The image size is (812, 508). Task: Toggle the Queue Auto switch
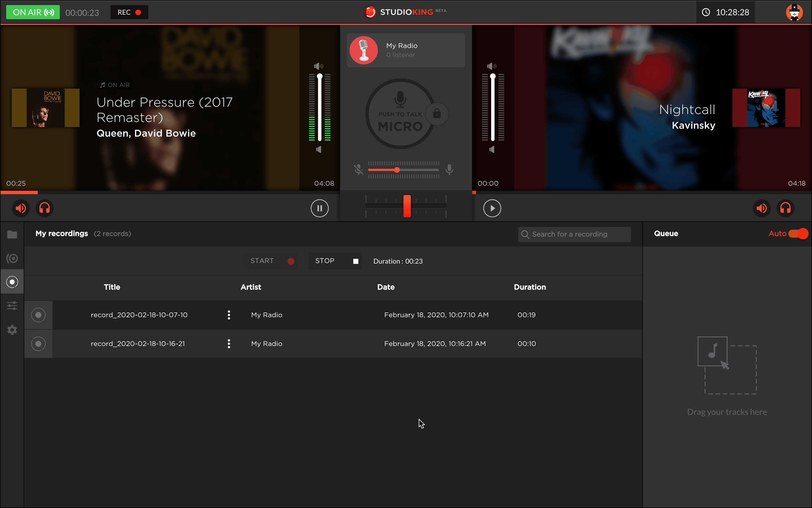pos(798,233)
